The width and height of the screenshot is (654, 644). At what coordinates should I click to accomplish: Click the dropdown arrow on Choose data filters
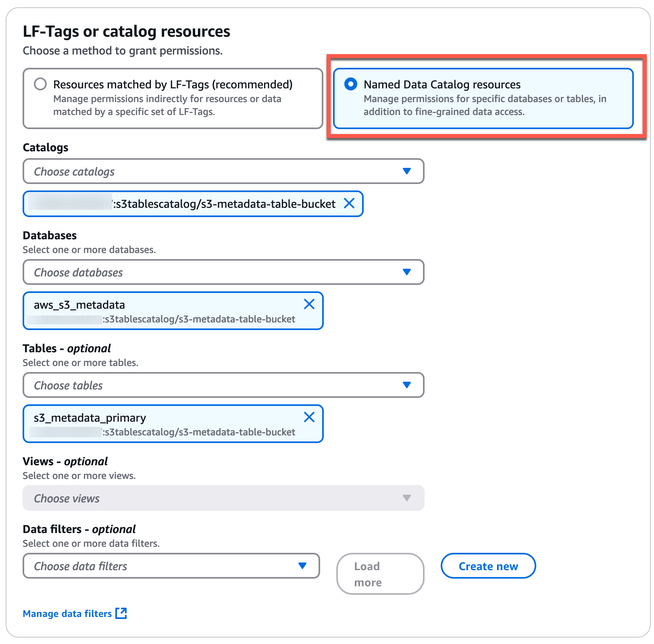303,566
